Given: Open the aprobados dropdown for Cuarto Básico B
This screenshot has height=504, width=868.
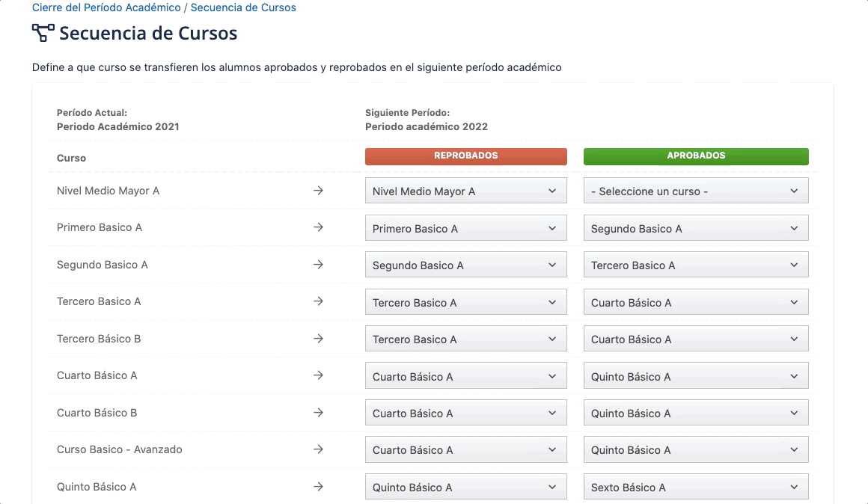Looking at the screenshot, I should pos(695,413).
